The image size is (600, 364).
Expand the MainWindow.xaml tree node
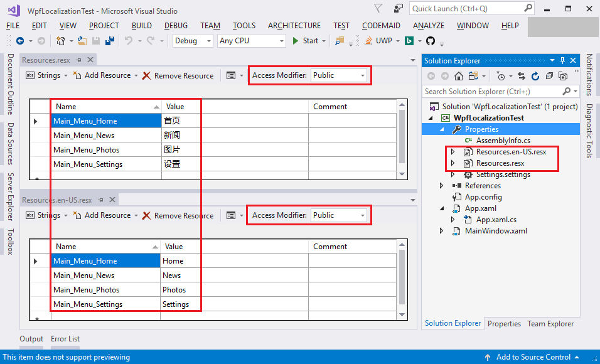click(x=442, y=231)
